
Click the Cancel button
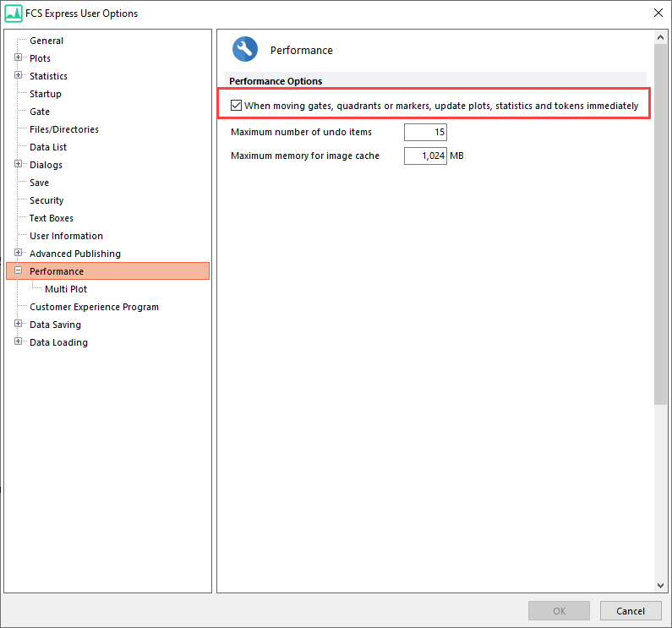(631, 610)
